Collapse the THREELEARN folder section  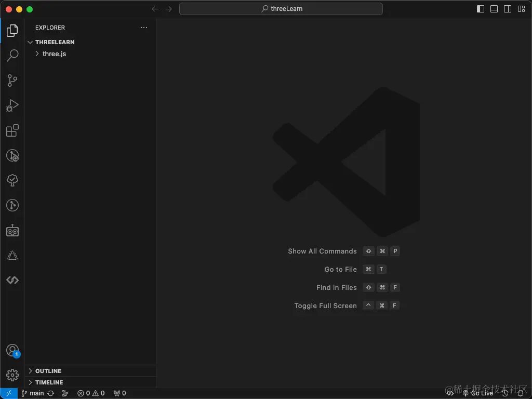click(x=90, y=42)
